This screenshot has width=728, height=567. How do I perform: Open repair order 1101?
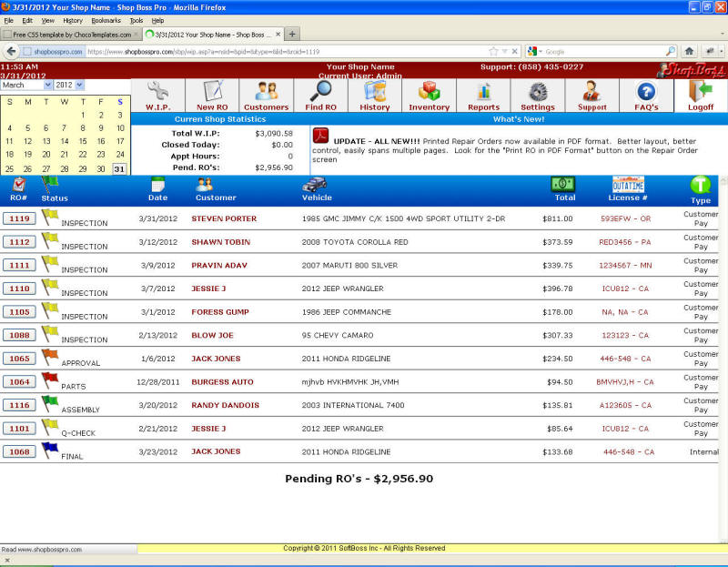[19, 429]
